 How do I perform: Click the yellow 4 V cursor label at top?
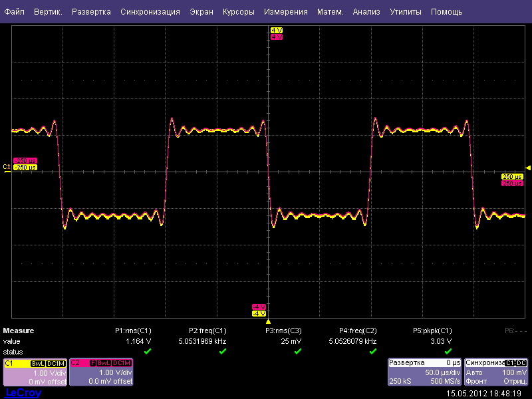[x=276, y=31]
